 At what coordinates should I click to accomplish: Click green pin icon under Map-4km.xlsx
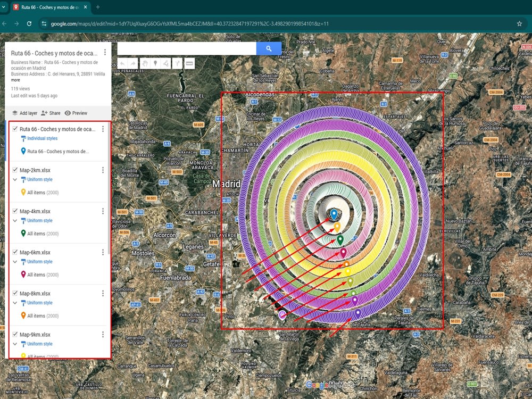pos(23,234)
